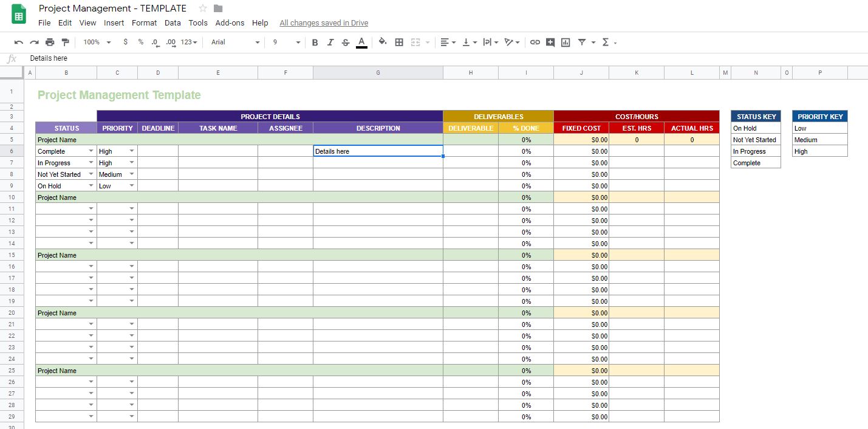
Task: Open more number formats dropdown
Action: tap(189, 42)
